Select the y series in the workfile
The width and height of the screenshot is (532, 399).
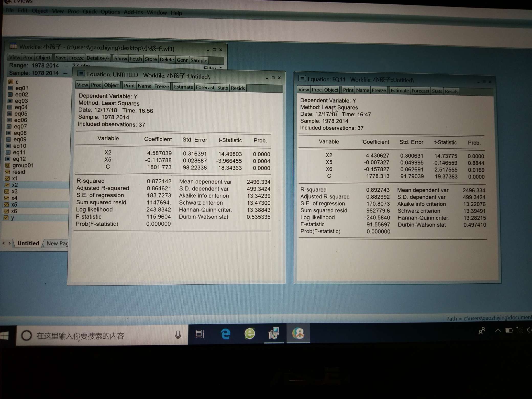point(12,218)
